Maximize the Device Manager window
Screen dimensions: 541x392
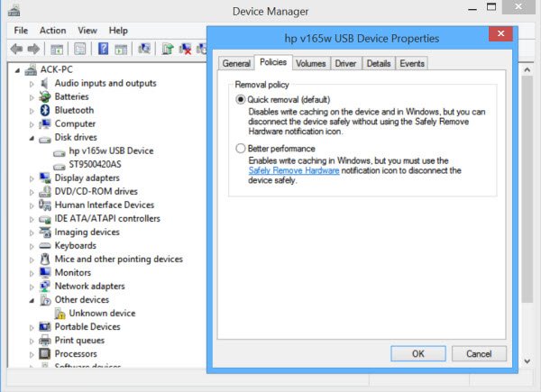pos(491,7)
